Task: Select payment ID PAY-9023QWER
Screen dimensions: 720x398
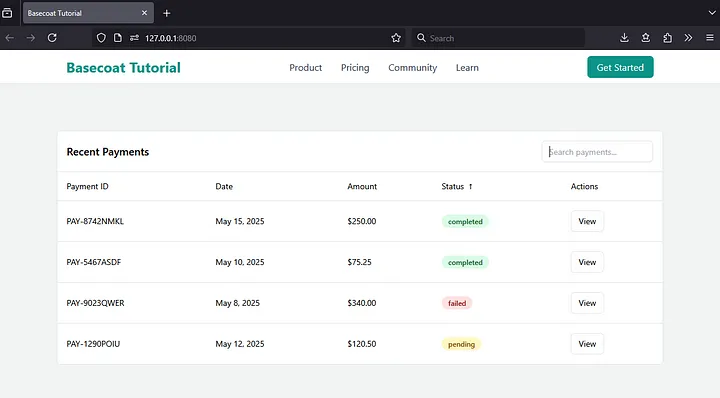Action: tap(95, 303)
